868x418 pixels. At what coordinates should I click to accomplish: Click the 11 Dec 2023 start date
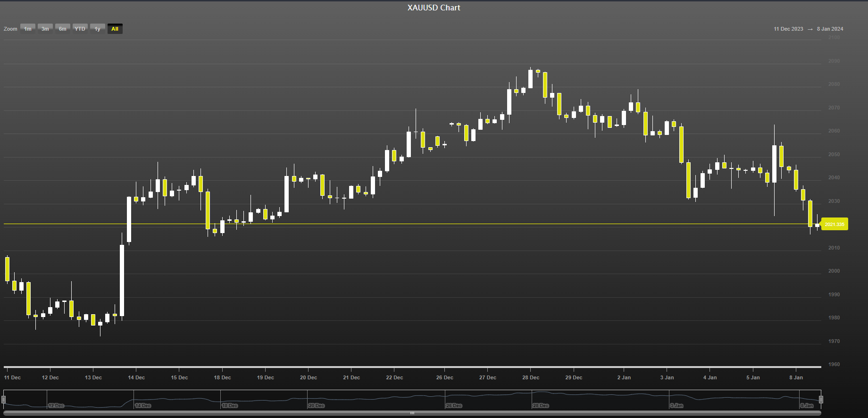click(x=788, y=29)
